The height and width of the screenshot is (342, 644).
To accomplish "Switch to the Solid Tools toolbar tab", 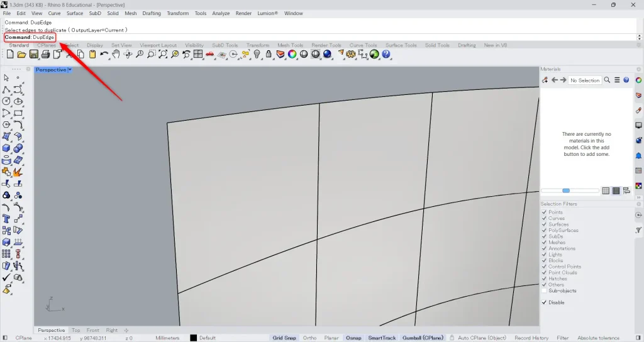I will coord(437,45).
